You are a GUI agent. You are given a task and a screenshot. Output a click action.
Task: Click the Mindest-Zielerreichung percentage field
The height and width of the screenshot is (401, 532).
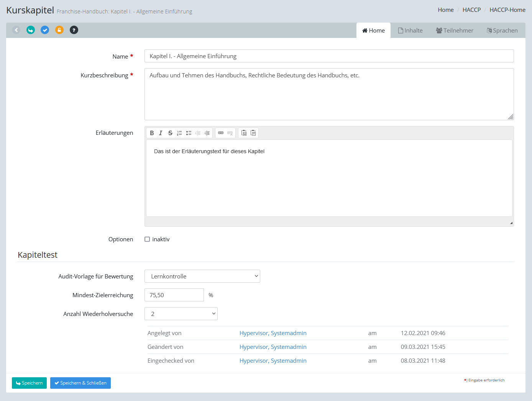click(174, 295)
